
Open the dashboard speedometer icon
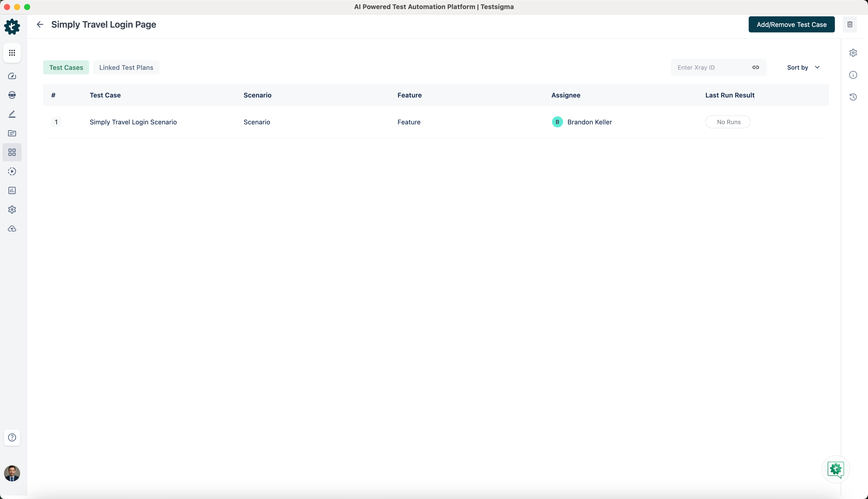(12, 76)
